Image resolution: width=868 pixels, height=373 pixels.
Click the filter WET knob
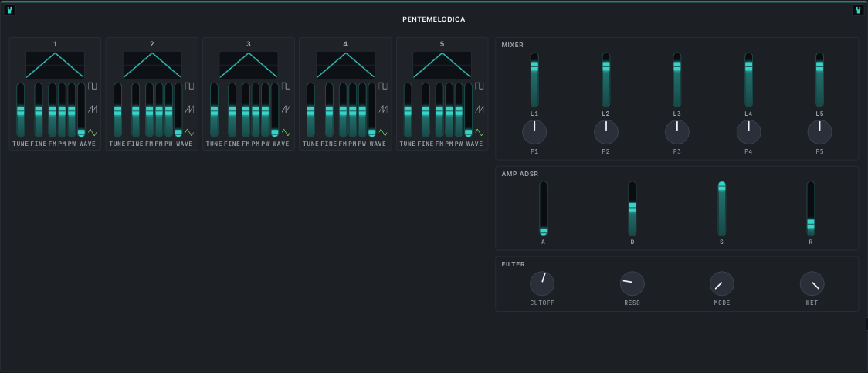click(x=812, y=283)
